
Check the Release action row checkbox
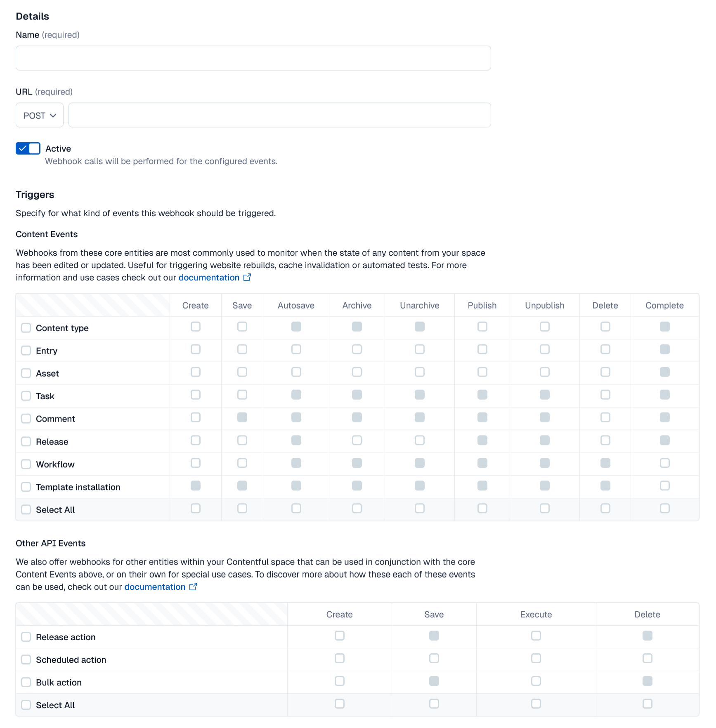tap(26, 637)
